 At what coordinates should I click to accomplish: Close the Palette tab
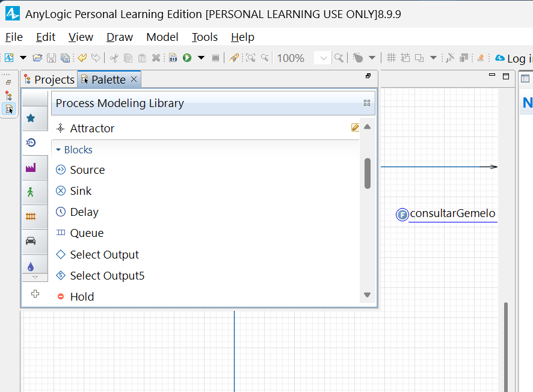(x=134, y=79)
